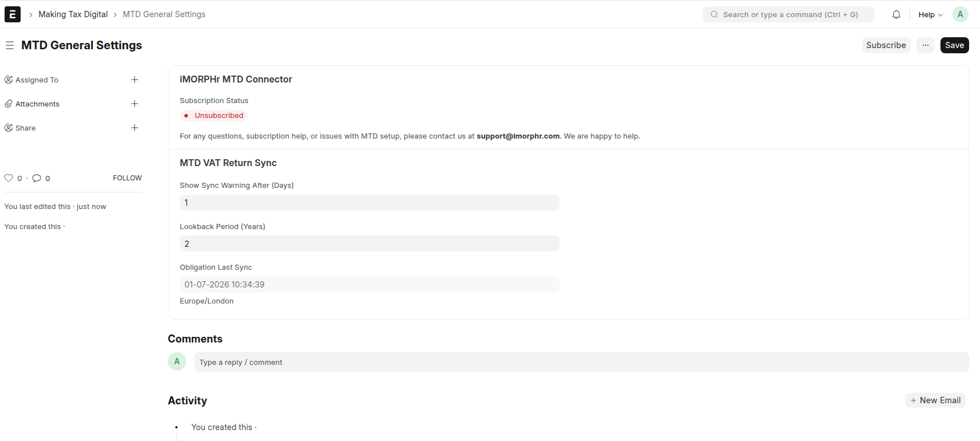The width and height of the screenshot is (980, 441).
Task: Create a New Email in Activity
Action: [935, 400]
